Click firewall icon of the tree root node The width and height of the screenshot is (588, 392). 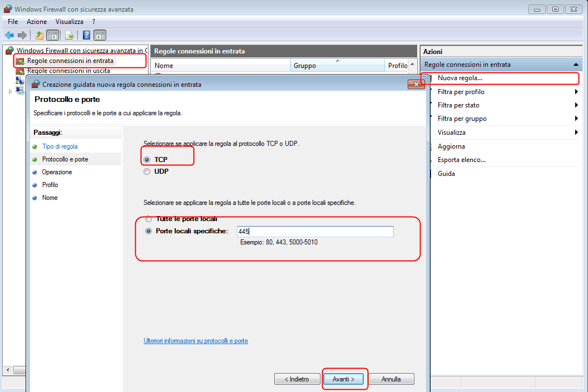(x=10, y=50)
